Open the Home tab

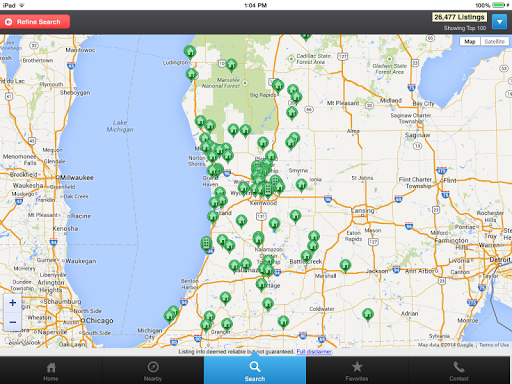click(51, 371)
